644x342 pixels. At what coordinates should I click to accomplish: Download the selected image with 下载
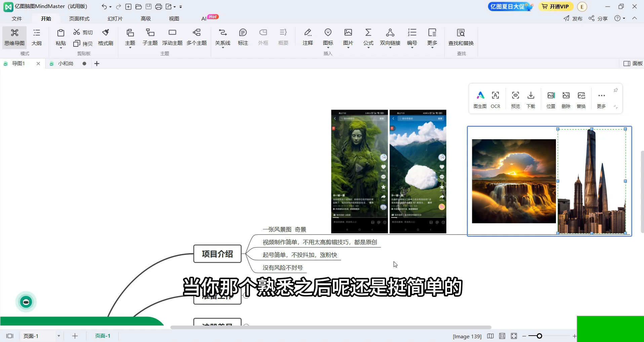(x=531, y=100)
